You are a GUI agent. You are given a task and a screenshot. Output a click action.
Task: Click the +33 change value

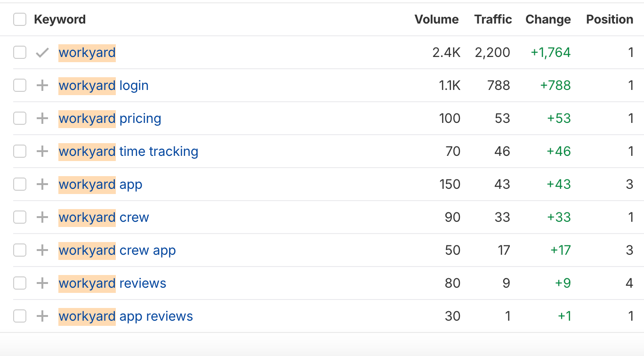pyautogui.click(x=559, y=218)
